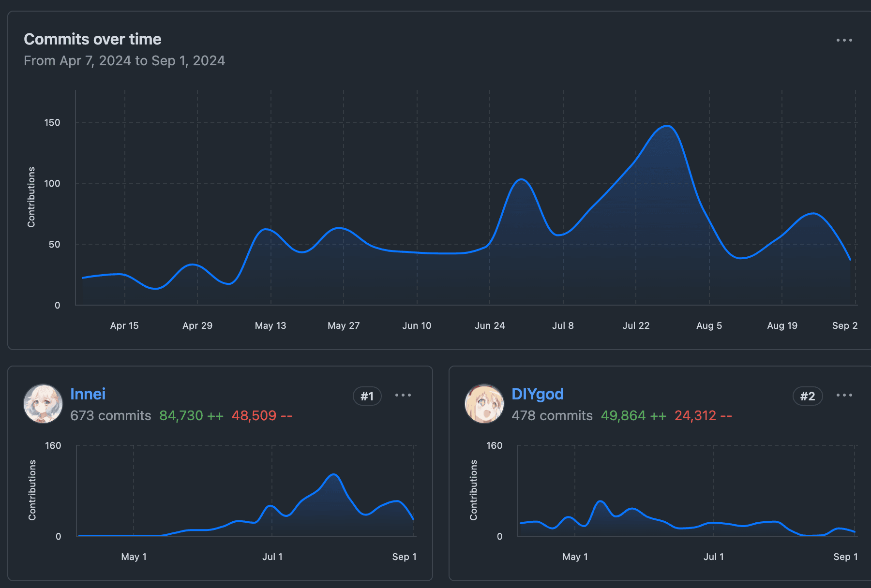The image size is (871, 588).
Task: Click the 100 y-axis value on main chart
Action: (52, 183)
